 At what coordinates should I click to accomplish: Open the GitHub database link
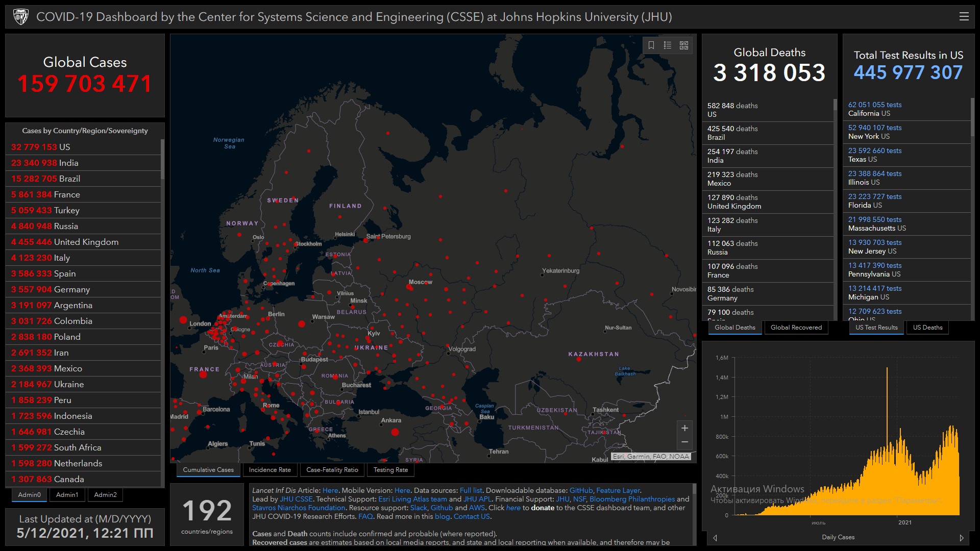click(581, 490)
